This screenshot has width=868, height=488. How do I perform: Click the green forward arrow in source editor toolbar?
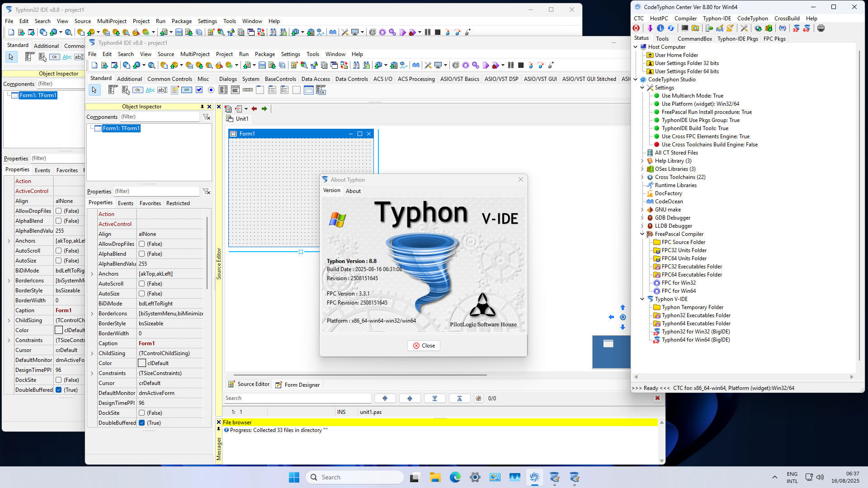(x=264, y=109)
